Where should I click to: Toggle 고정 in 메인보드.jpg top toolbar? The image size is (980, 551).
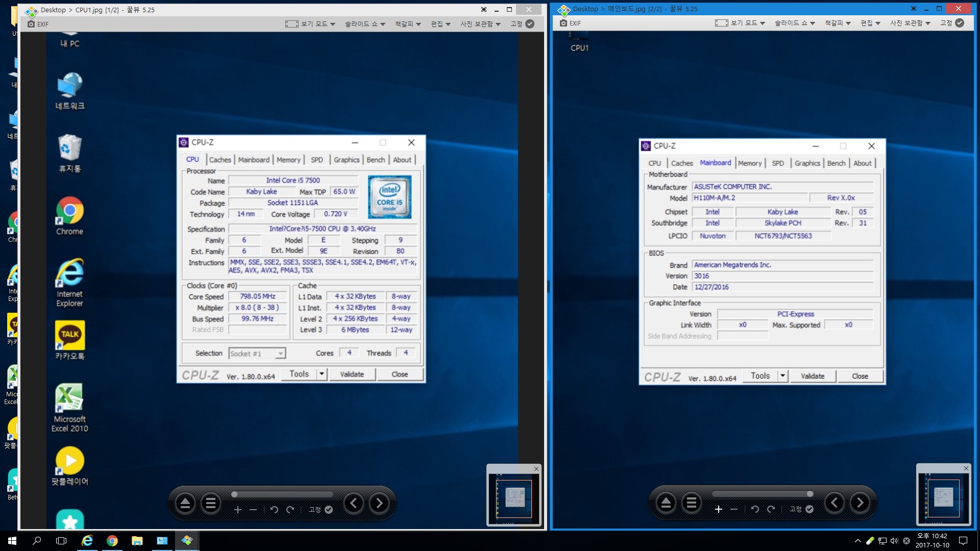tap(952, 23)
